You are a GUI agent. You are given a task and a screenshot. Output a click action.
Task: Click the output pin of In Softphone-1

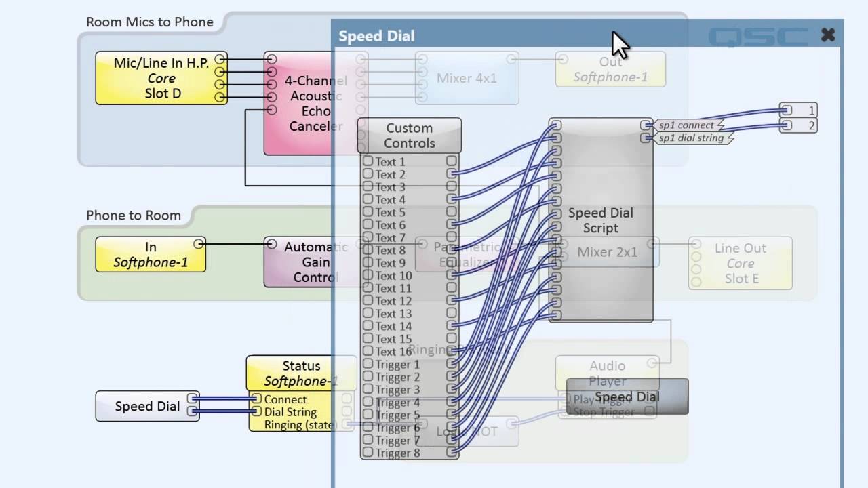coord(198,243)
